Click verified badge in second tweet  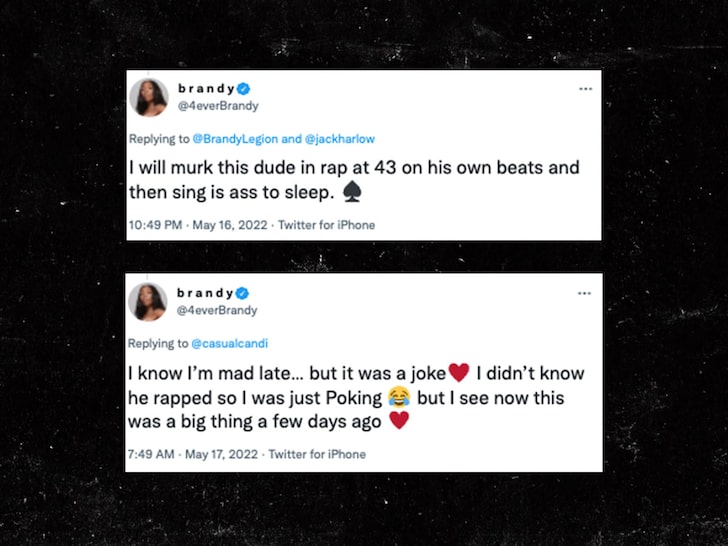242,293
